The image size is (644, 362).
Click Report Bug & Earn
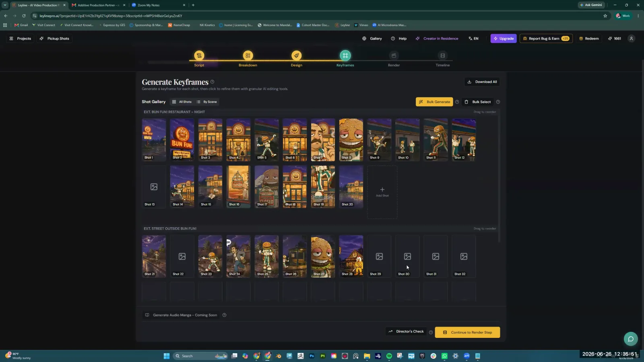(x=546, y=39)
